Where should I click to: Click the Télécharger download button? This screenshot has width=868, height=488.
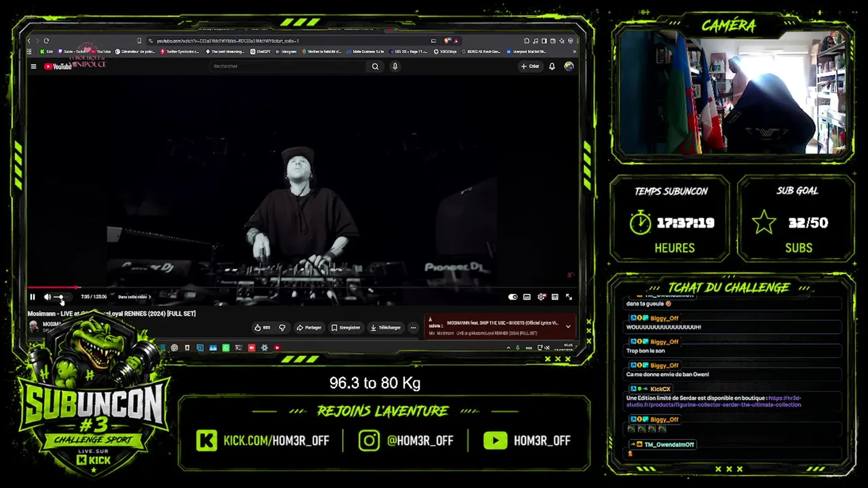(386, 327)
